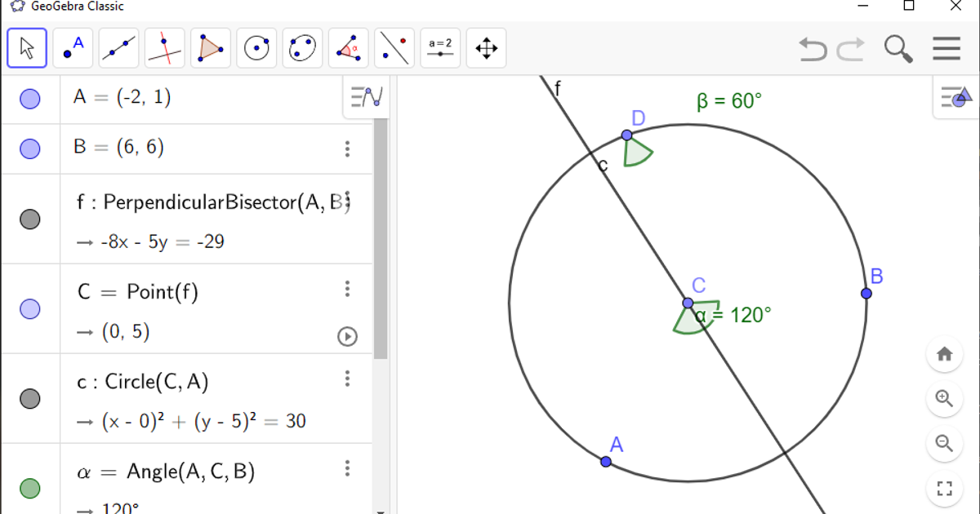This screenshot has height=514, width=980.
Task: Open more options for Angle(A, C, B) row
Action: [x=348, y=468]
